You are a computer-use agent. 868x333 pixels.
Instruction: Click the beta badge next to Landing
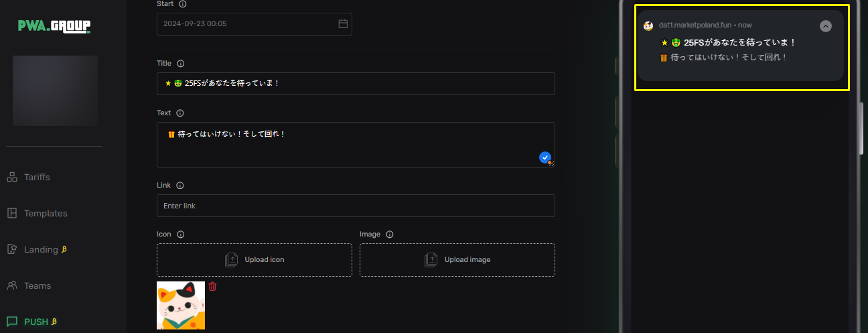point(64,249)
